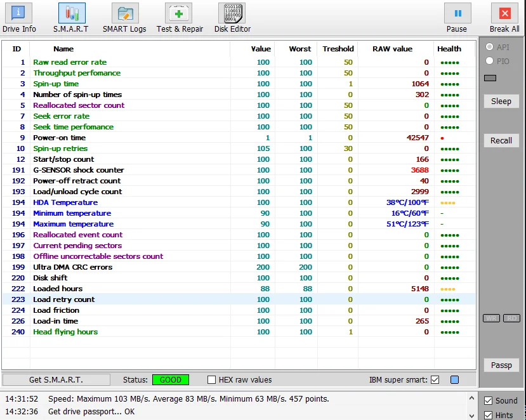Toggle the Sound checkbox
Image resolution: width=526 pixels, height=420 pixels.
487,400
